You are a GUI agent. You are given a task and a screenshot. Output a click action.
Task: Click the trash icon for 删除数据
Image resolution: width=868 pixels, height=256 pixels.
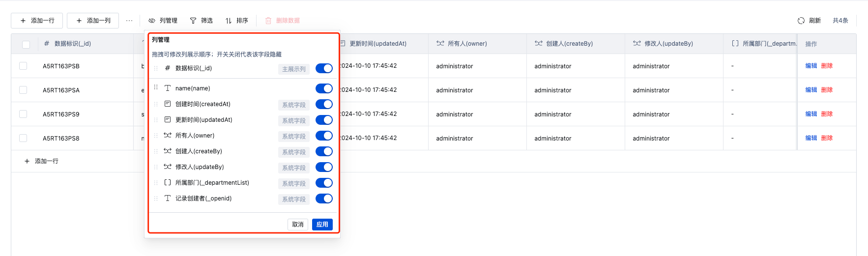tap(268, 21)
